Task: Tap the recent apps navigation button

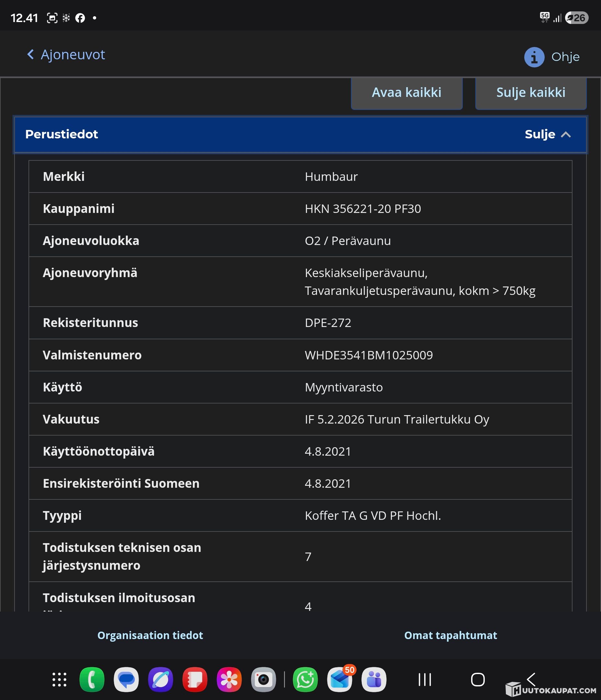Action: pyautogui.click(x=425, y=679)
